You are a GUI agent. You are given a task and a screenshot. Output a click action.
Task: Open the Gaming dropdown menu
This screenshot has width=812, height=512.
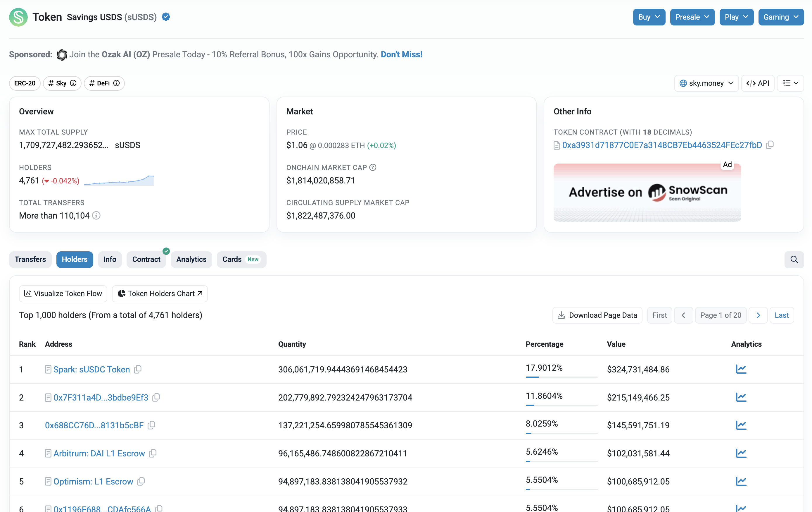coord(781,17)
